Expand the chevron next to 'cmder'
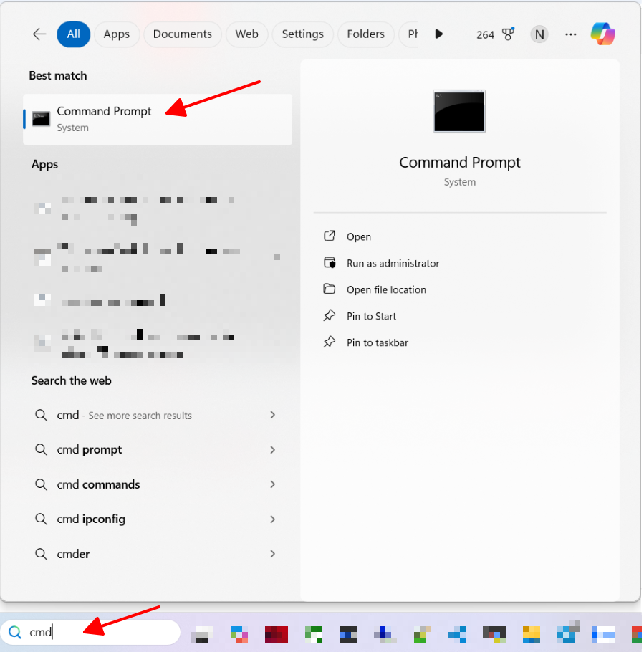 tap(273, 554)
